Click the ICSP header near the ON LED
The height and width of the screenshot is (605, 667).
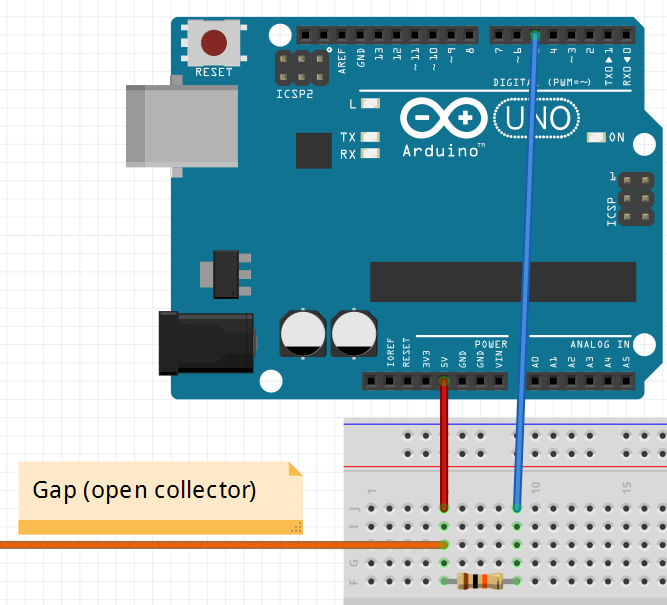tap(636, 199)
